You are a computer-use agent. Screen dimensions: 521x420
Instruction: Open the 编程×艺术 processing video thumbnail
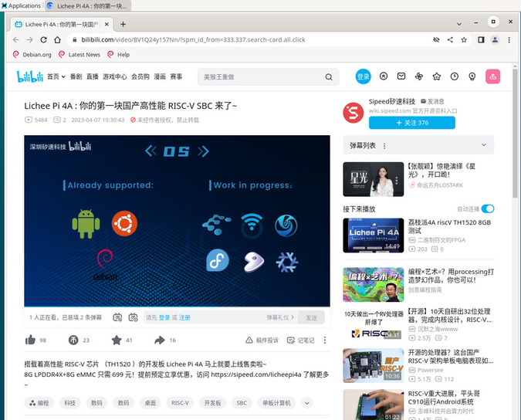coord(373,284)
